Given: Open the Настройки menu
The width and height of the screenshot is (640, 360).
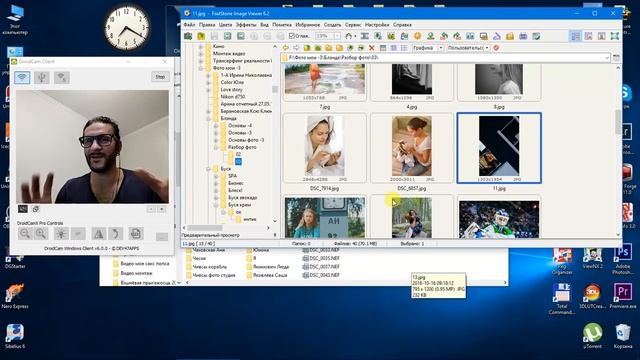Looking at the screenshot, I should pyautogui.click(x=377, y=25).
